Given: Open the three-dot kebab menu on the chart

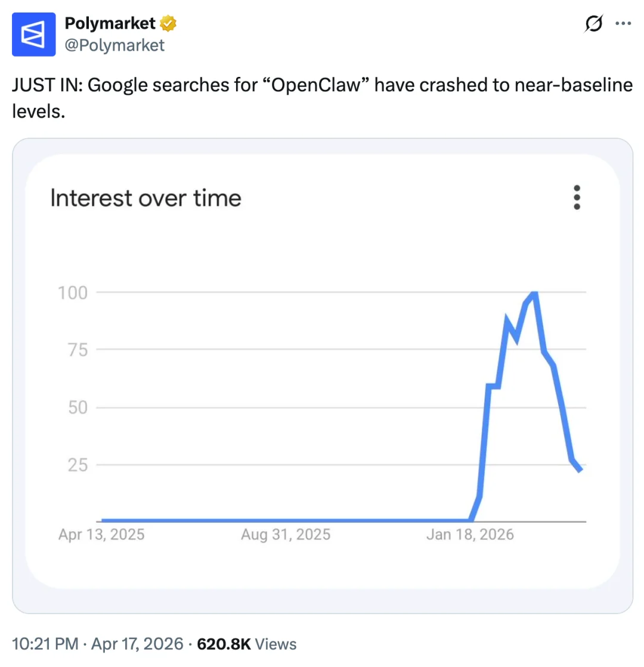Looking at the screenshot, I should click(x=577, y=197).
